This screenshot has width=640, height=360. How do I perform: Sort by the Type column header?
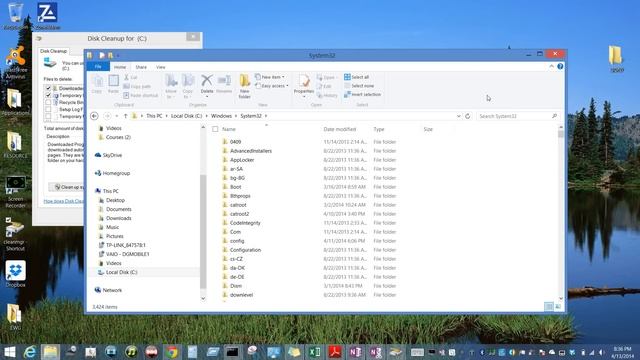(x=379, y=129)
